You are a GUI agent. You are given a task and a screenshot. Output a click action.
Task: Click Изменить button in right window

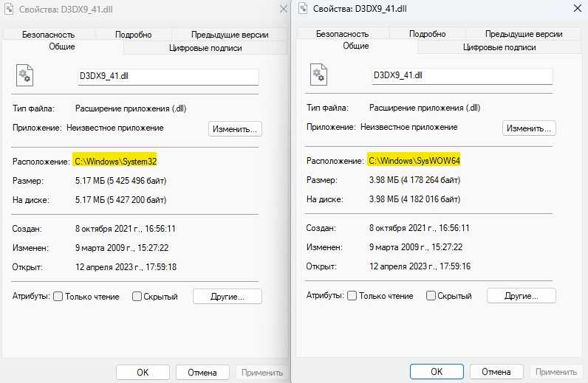(x=529, y=128)
